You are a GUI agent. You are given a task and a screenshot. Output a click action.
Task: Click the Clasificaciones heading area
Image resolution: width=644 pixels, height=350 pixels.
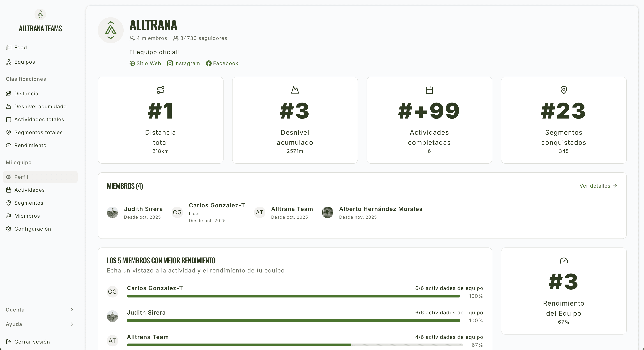(x=26, y=79)
